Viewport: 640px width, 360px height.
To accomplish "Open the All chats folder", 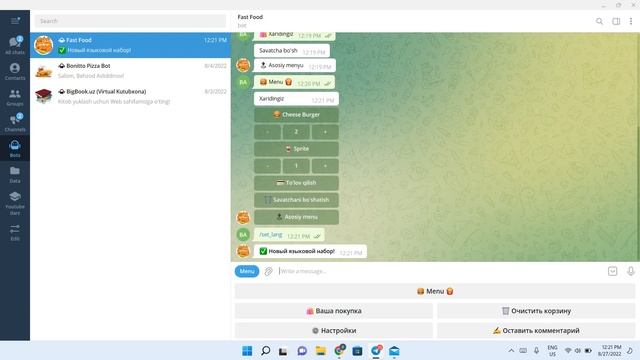I will click(15, 45).
